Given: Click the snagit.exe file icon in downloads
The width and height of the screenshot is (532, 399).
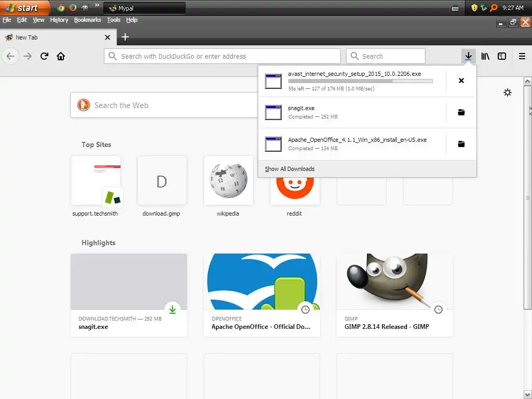Looking at the screenshot, I should (x=273, y=113).
